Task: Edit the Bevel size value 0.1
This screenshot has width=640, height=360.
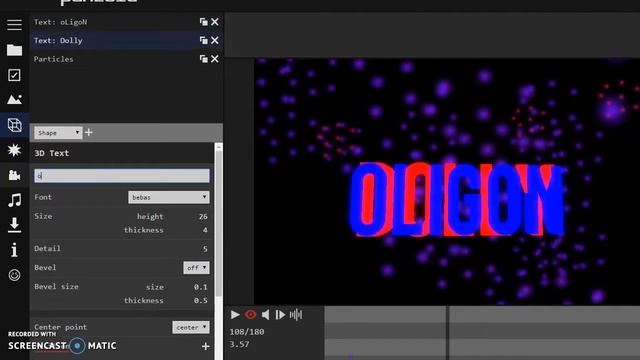Action: [200, 287]
